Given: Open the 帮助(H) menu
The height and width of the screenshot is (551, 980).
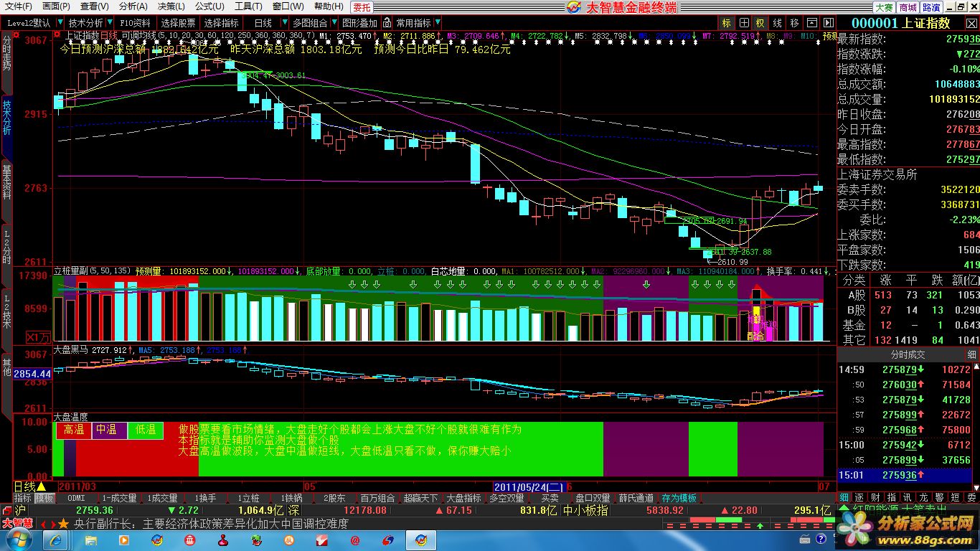Looking at the screenshot, I should coord(329,6).
